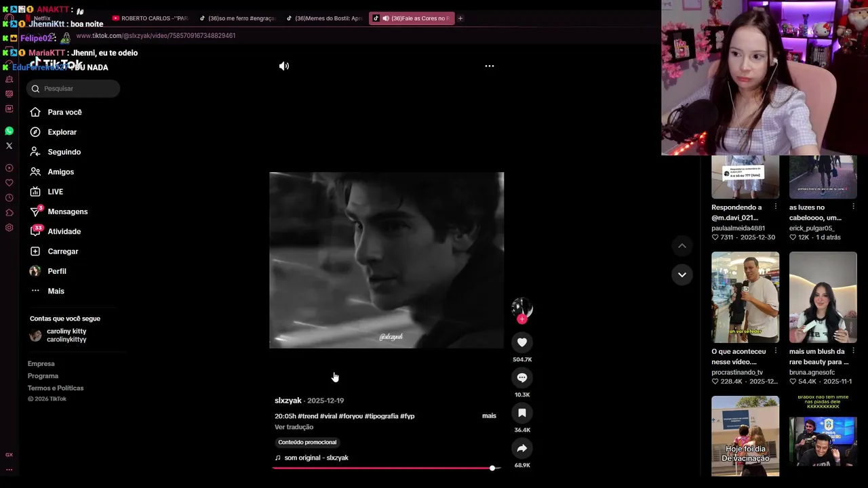Open the slxzyak username link
The image size is (868, 488).
pos(288,401)
